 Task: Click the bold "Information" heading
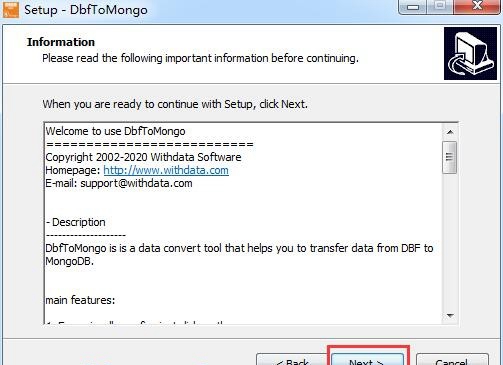click(61, 42)
